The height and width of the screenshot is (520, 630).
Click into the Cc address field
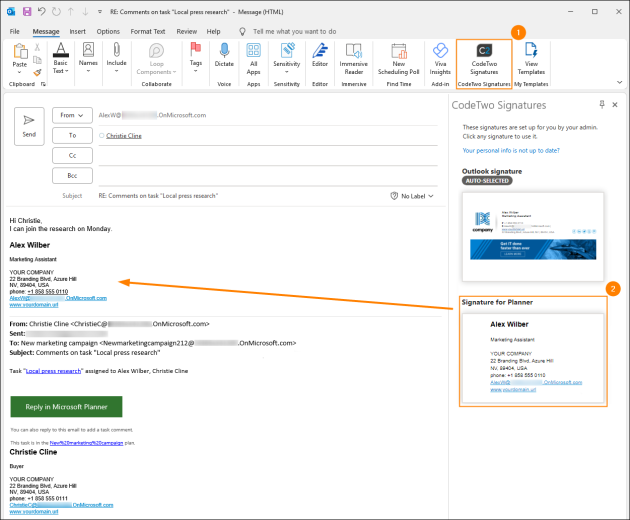click(268, 156)
